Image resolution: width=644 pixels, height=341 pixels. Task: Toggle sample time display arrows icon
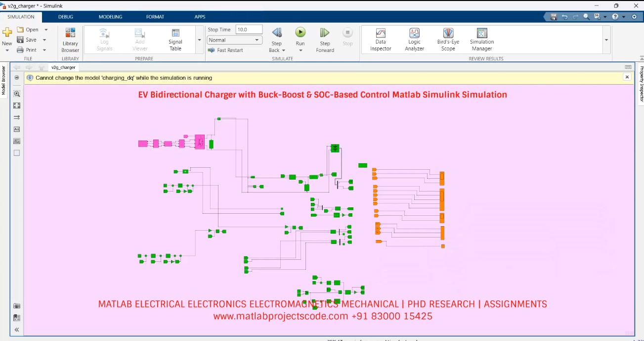[x=17, y=117]
